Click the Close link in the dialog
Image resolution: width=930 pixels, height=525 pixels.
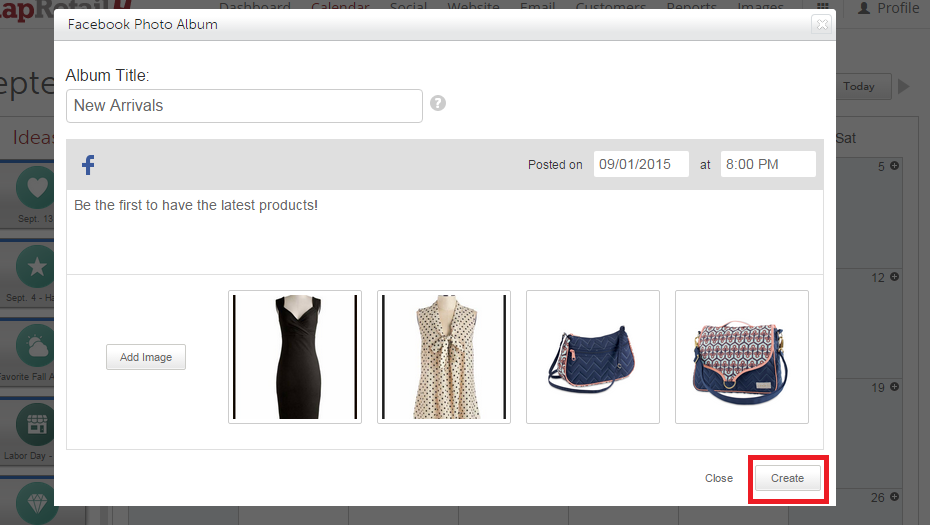tap(719, 478)
